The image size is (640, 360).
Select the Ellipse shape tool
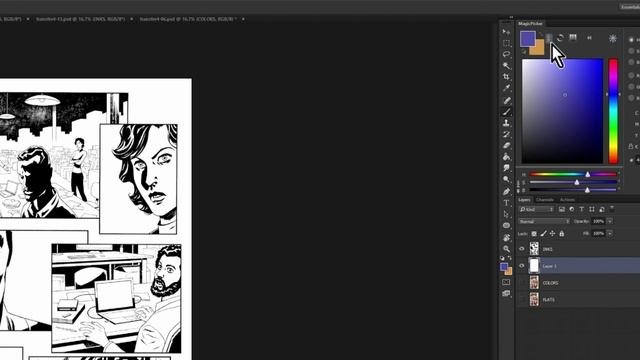coord(506,225)
